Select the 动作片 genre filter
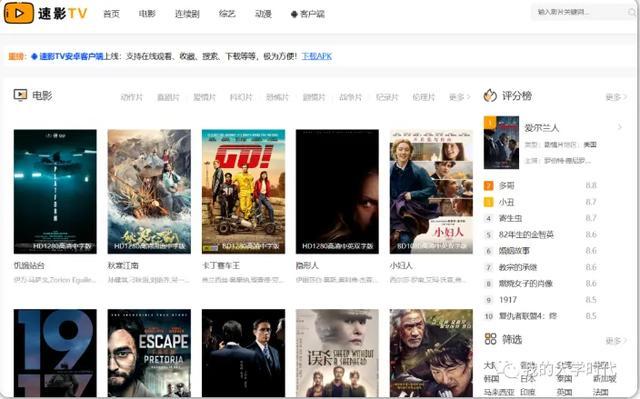 click(x=131, y=97)
